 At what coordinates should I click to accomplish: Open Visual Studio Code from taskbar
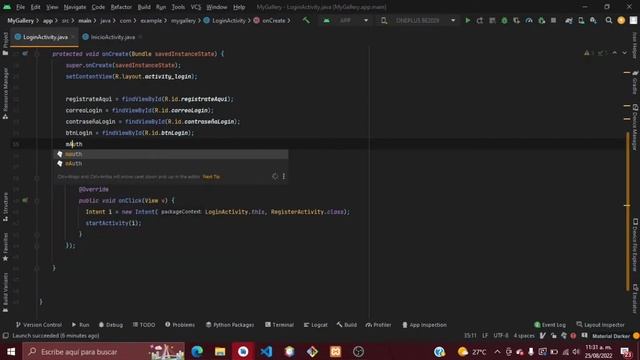coord(266,351)
